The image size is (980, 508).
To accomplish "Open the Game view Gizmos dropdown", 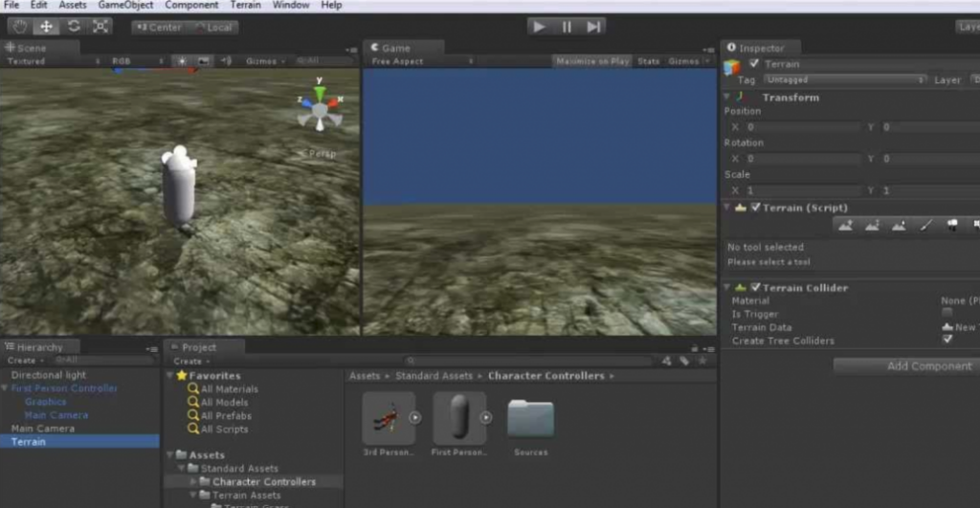I will pos(688,61).
